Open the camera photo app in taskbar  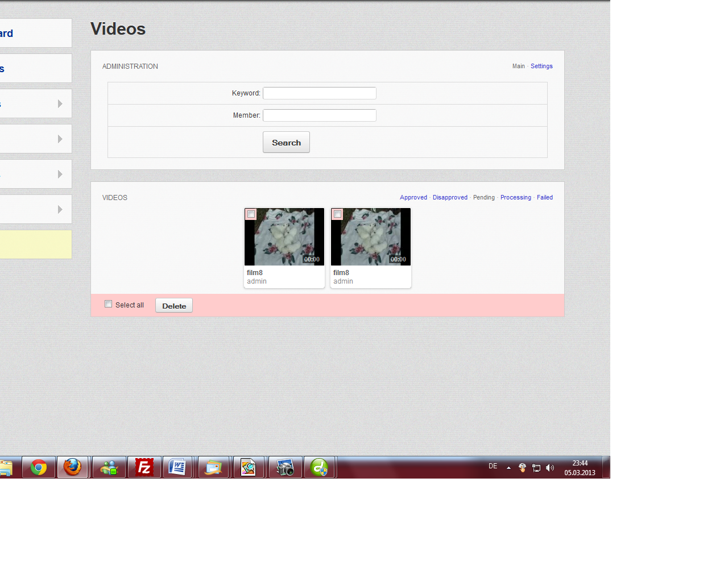[x=285, y=467]
